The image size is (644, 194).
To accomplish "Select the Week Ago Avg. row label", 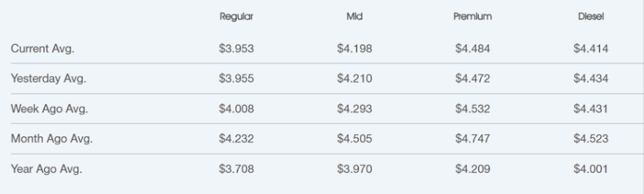I will (x=49, y=109).
